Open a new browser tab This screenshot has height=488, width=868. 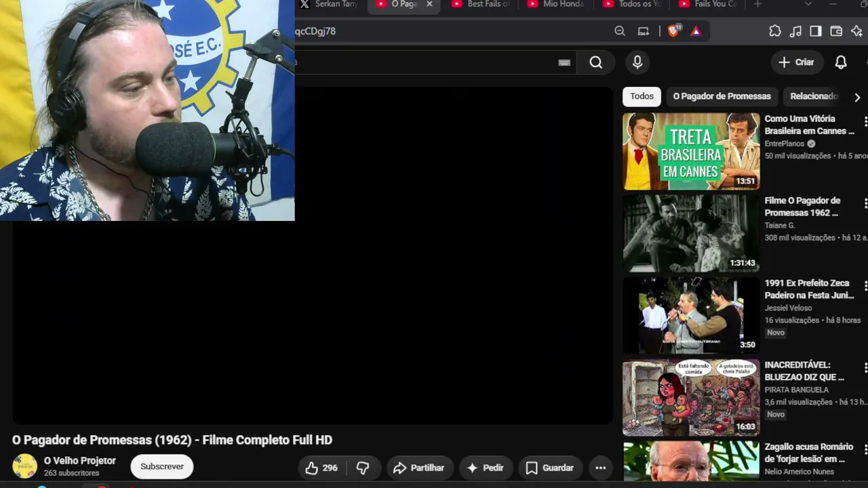757,5
